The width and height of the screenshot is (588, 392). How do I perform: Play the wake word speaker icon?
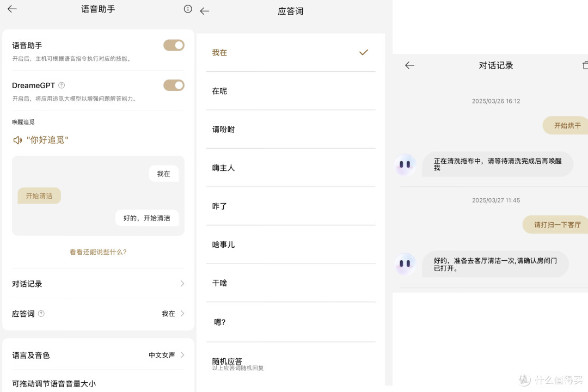[x=17, y=140]
